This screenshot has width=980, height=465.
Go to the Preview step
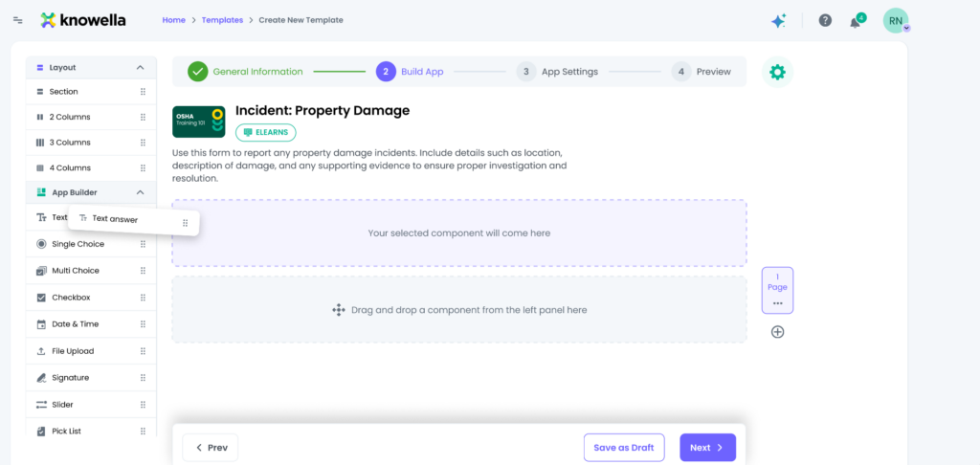point(702,72)
